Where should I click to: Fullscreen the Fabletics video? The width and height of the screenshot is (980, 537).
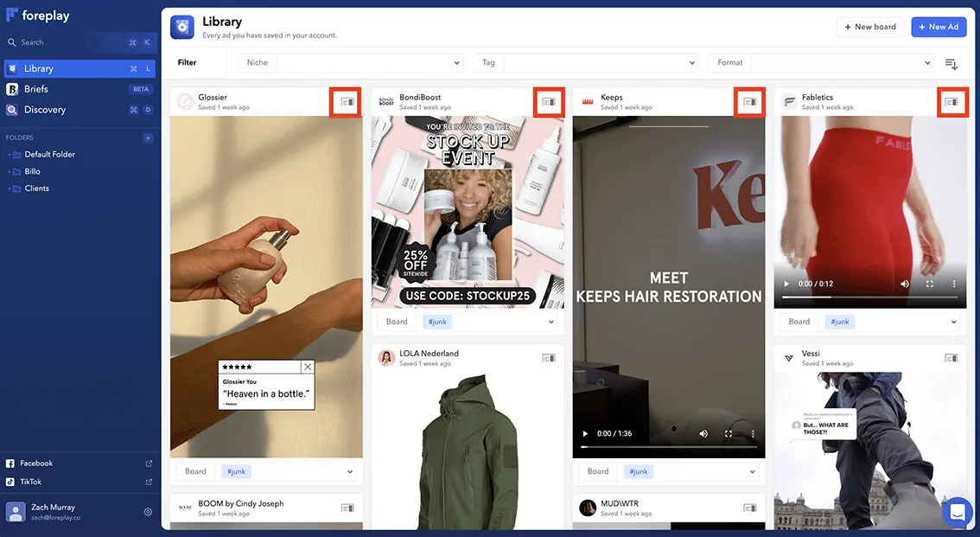point(929,284)
